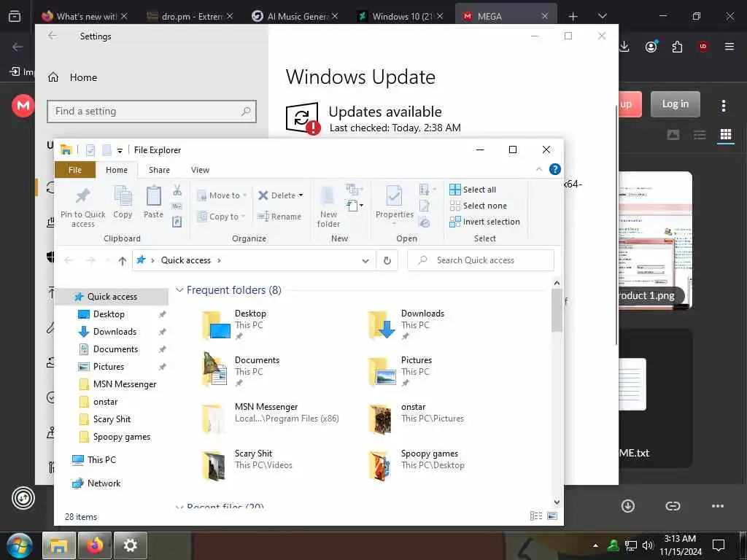Open Settings gear in taskbar
This screenshot has width=747, height=560.
tap(130, 545)
